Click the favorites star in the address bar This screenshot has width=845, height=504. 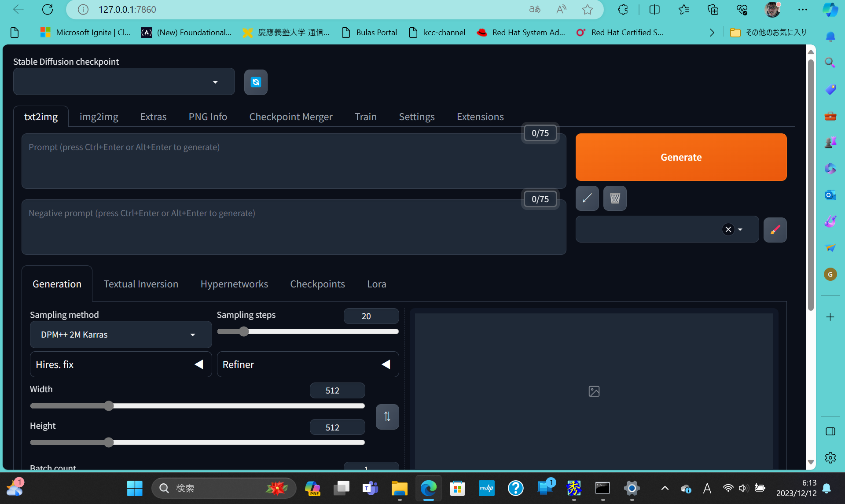point(587,9)
